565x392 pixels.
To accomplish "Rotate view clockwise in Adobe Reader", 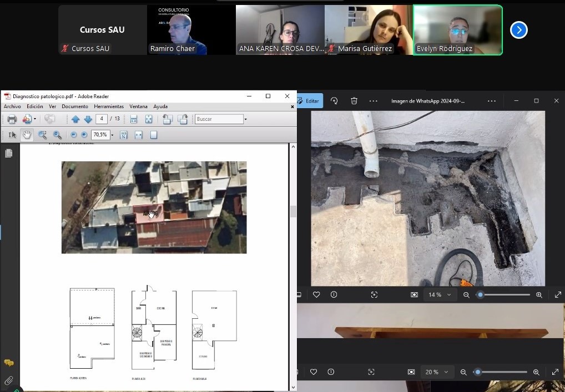I will click(x=183, y=119).
